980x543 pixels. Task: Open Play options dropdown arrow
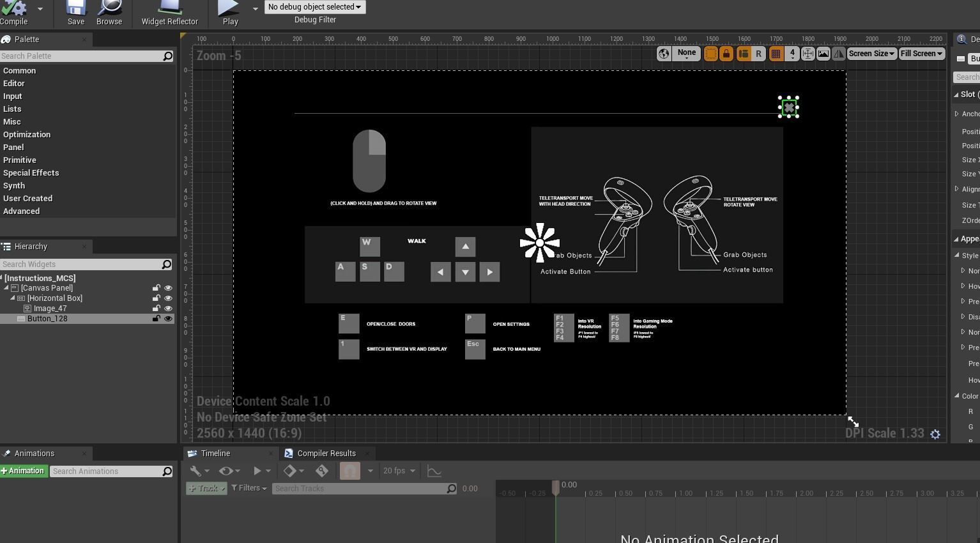(x=255, y=9)
